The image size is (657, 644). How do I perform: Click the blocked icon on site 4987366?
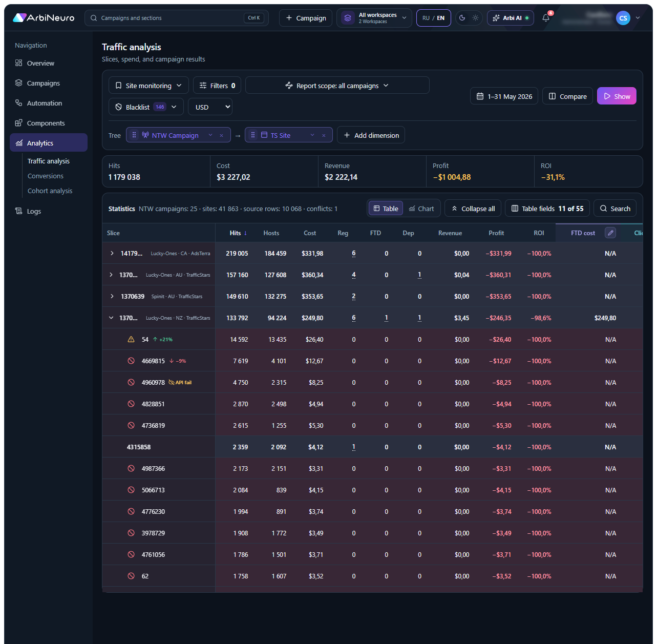tap(131, 468)
